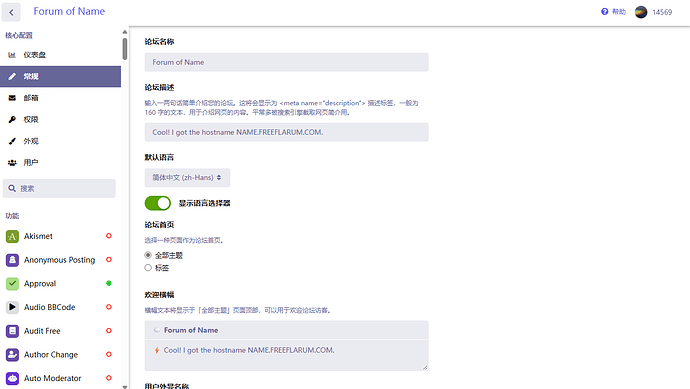This screenshot has height=389, width=690.
Task: Click the 14569 username text
Action: (662, 12)
